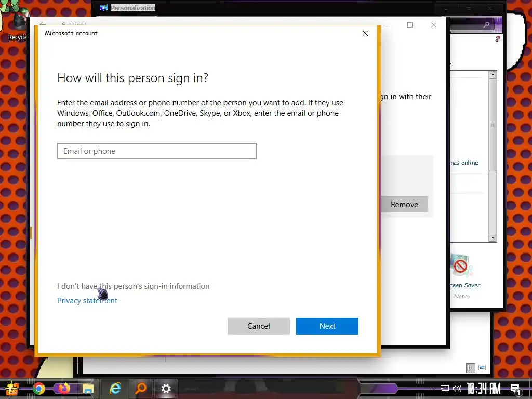532x399 pixels.
Task: Show hidden tray icons chevron
Action: [432, 389]
